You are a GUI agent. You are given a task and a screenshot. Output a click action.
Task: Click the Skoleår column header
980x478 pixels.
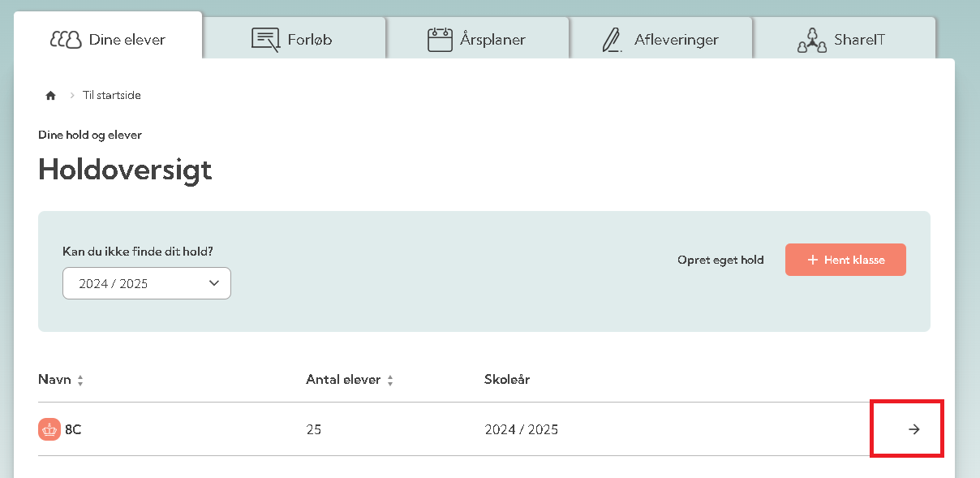[x=507, y=379]
